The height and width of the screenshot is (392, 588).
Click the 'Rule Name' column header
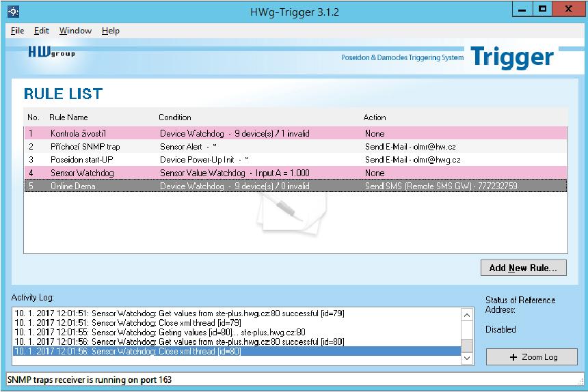[68, 117]
